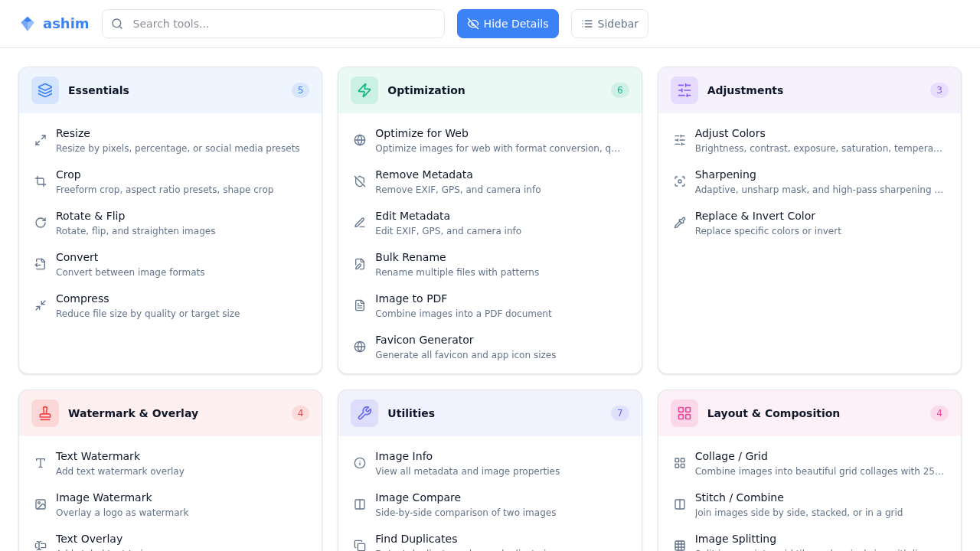Screen dimensions: 980x551
Task: Click the Replace & Invert Color eyedropper icon
Action: (680, 223)
